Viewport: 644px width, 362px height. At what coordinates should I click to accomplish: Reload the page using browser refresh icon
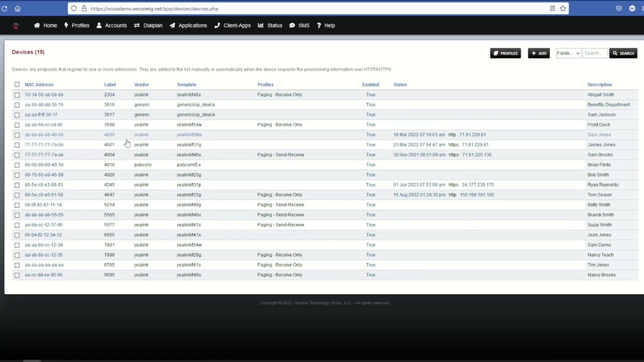(5, 9)
